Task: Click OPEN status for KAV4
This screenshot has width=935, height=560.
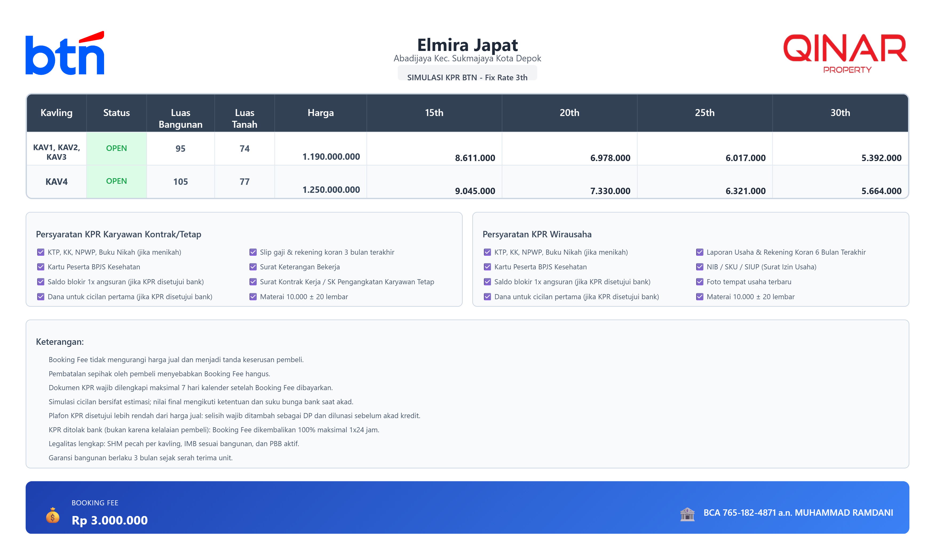Action: [x=116, y=181]
